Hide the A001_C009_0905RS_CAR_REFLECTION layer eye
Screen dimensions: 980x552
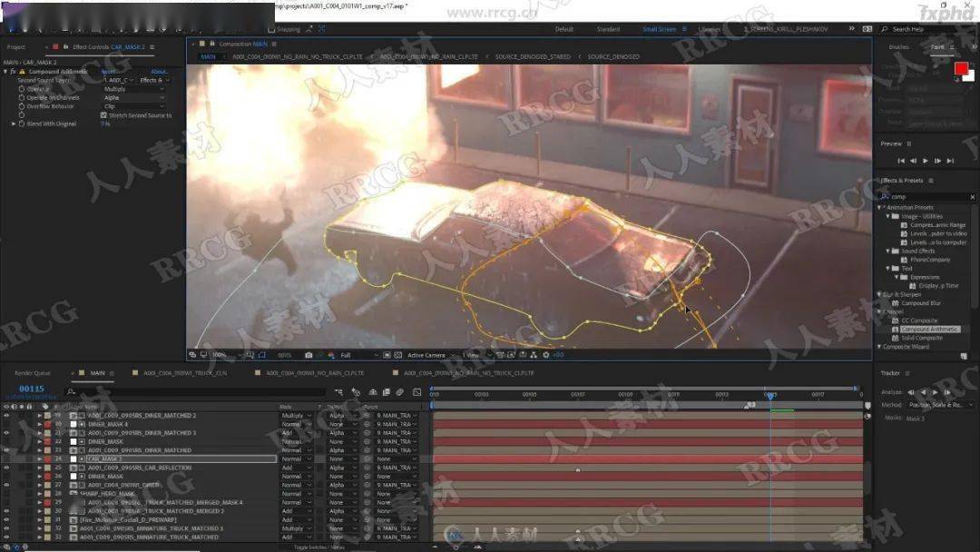pyautogui.click(x=6, y=468)
